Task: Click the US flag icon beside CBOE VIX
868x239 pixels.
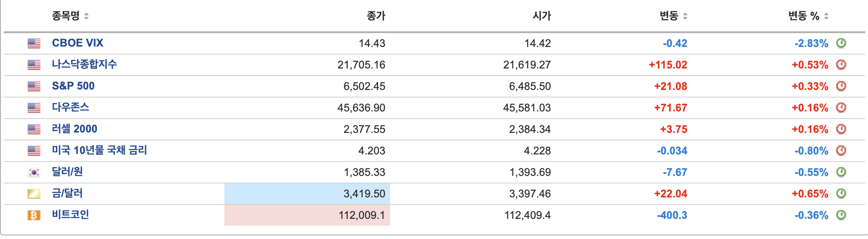Action: click(x=34, y=43)
